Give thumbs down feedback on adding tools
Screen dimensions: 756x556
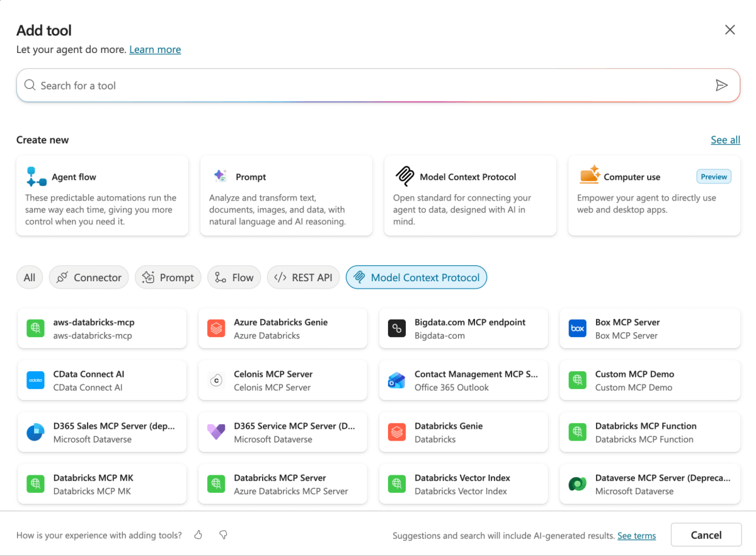click(222, 534)
